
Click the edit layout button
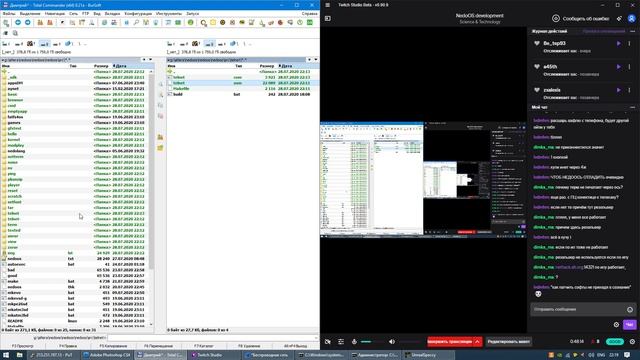pyautogui.click(x=509, y=342)
